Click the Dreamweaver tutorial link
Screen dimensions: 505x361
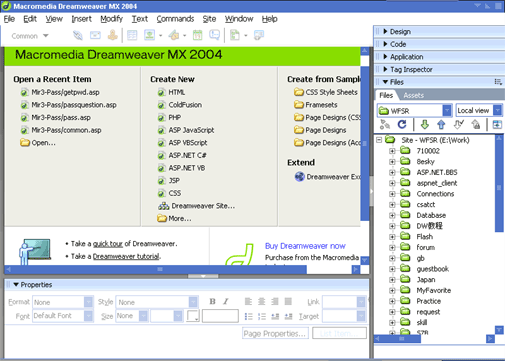pos(126,256)
